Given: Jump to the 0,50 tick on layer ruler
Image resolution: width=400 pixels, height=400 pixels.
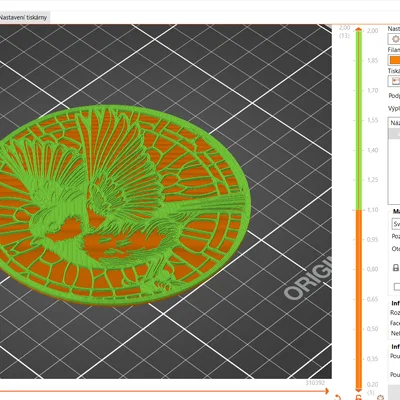Looking at the screenshot, I should coord(372,329).
